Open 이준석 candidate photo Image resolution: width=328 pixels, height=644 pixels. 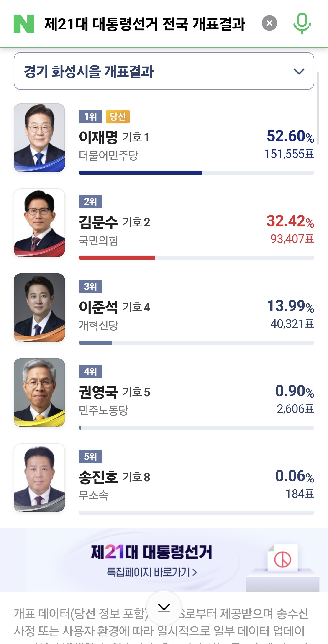click(x=39, y=308)
